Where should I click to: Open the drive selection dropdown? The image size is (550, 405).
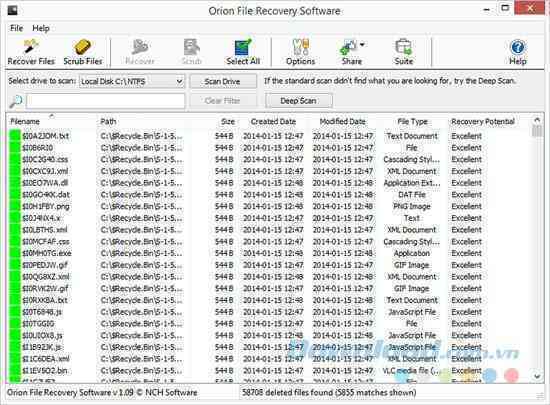(x=132, y=81)
